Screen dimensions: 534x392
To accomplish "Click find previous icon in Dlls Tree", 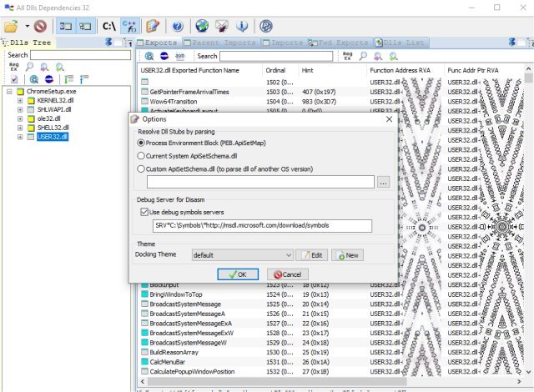I will pyautogui.click(x=44, y=67).
